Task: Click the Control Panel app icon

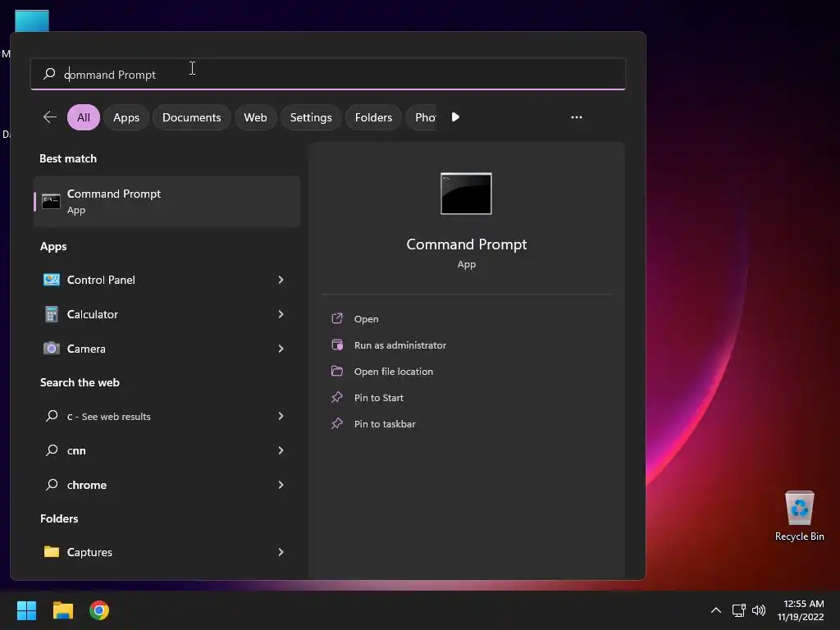Action: [x=52, y=280]
